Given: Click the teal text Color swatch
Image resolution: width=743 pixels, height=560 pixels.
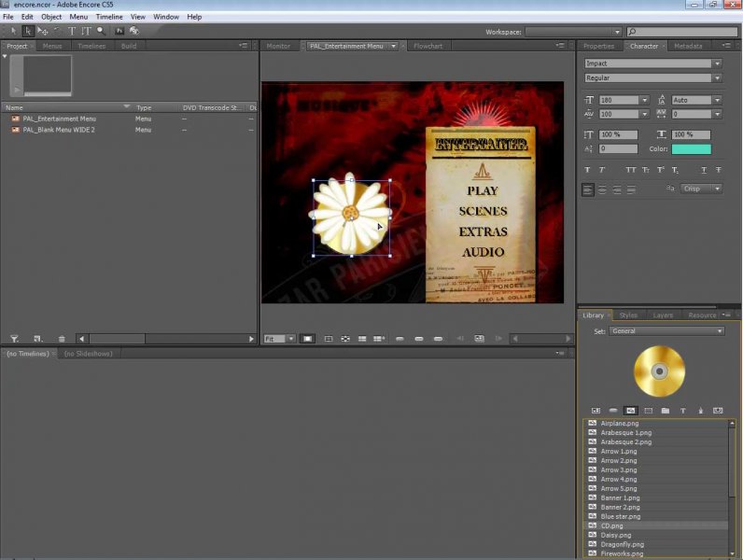Looking at the screenshot, I should tap(691, 149).
